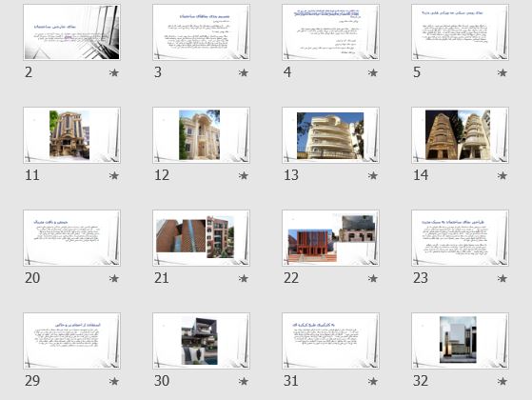The height and width of the screenshot is (400, 532).
Task: Click the transition star icon under slide 4
Action: pyautogui.click(x=373, y=72)
